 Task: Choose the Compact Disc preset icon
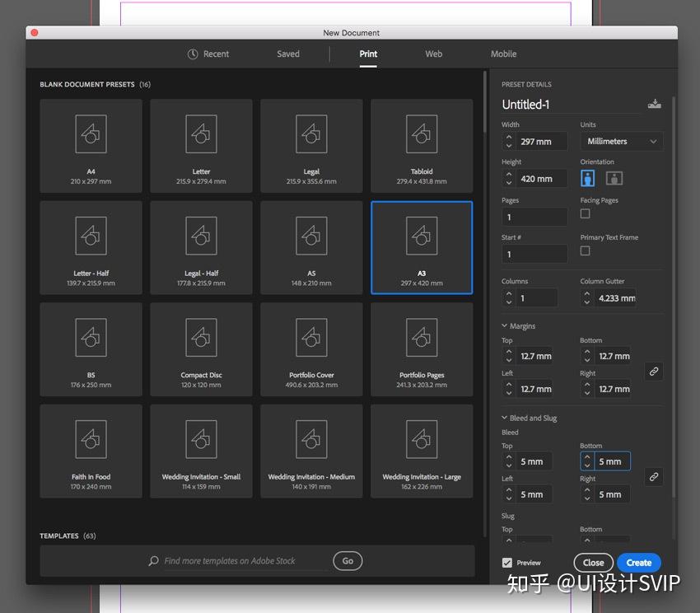coord(201,337)
